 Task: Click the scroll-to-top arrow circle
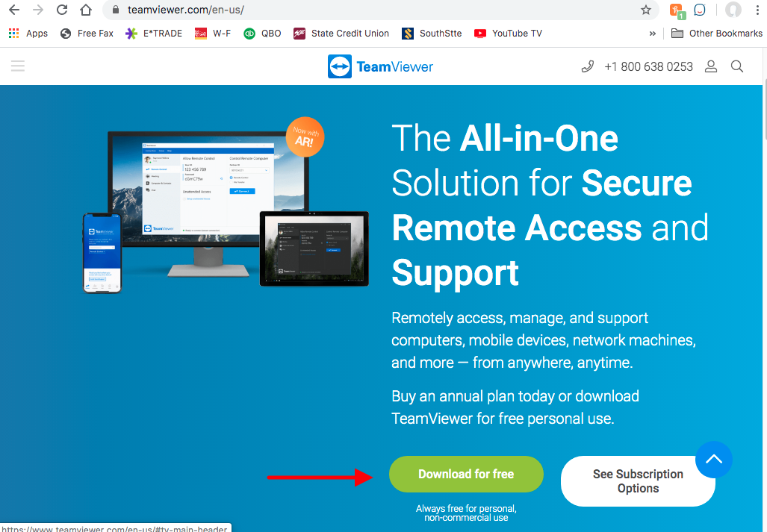pyautogui.click(x=714, y=459)
